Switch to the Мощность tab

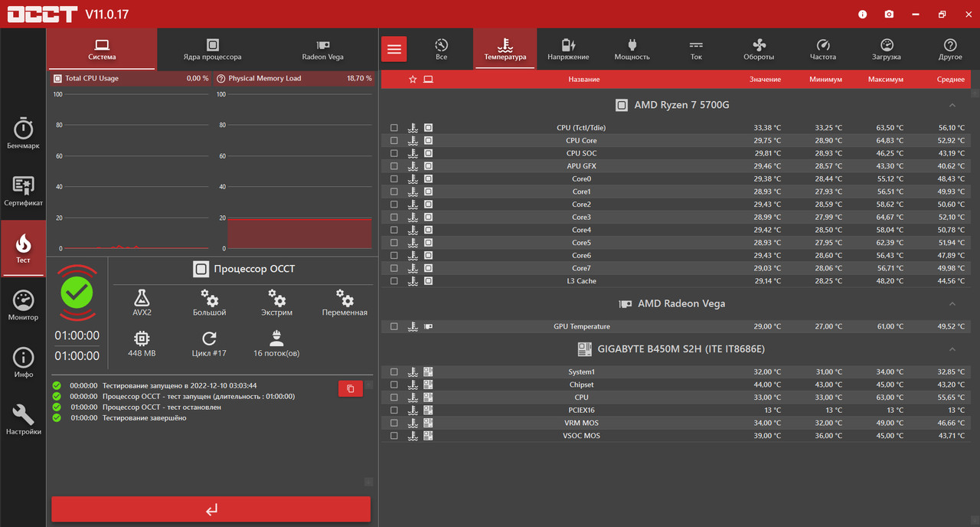(632, 49)
